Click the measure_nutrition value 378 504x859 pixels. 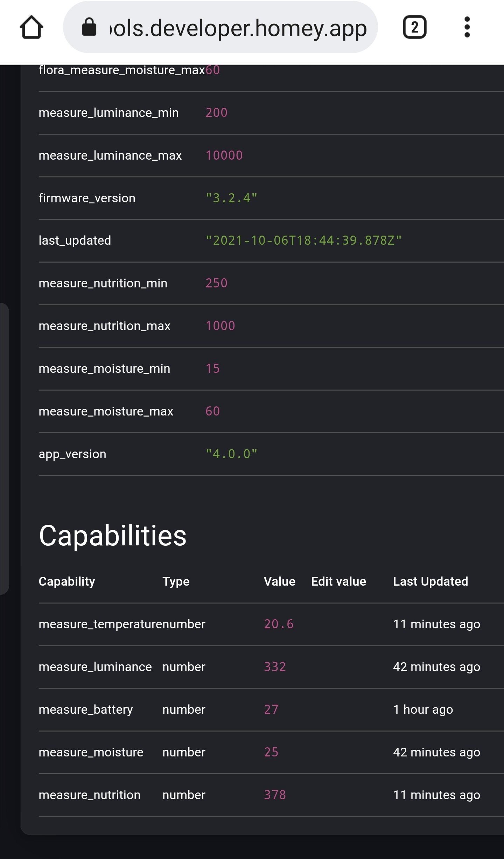coord(275,795)
